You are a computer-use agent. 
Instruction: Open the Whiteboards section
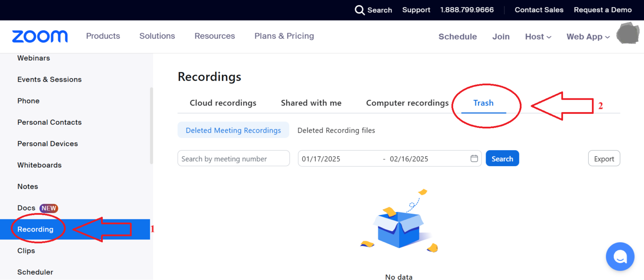point(39,165)
